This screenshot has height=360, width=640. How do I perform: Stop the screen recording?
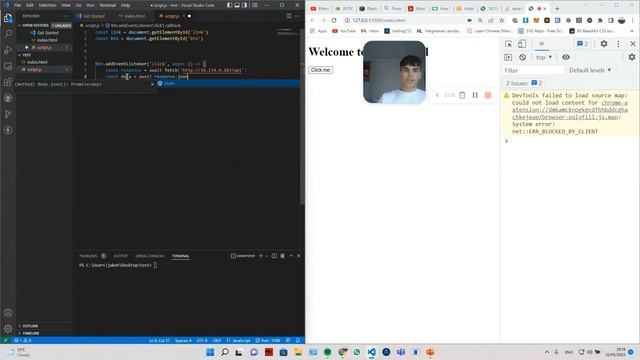488,95
